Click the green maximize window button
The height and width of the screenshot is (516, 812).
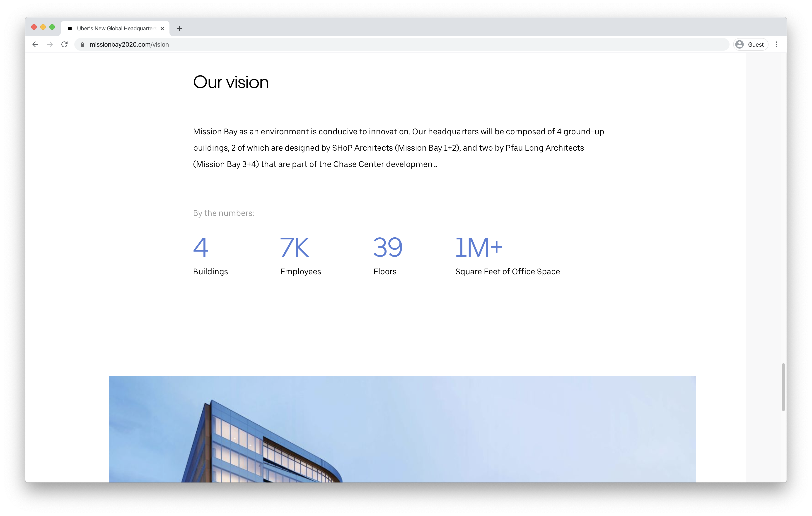click(52, 27)
